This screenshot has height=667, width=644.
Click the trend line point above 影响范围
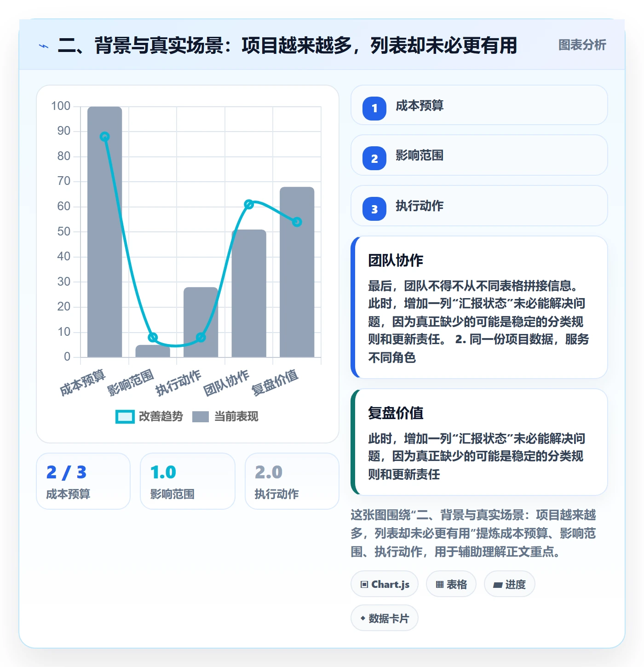tap(153, 337)
